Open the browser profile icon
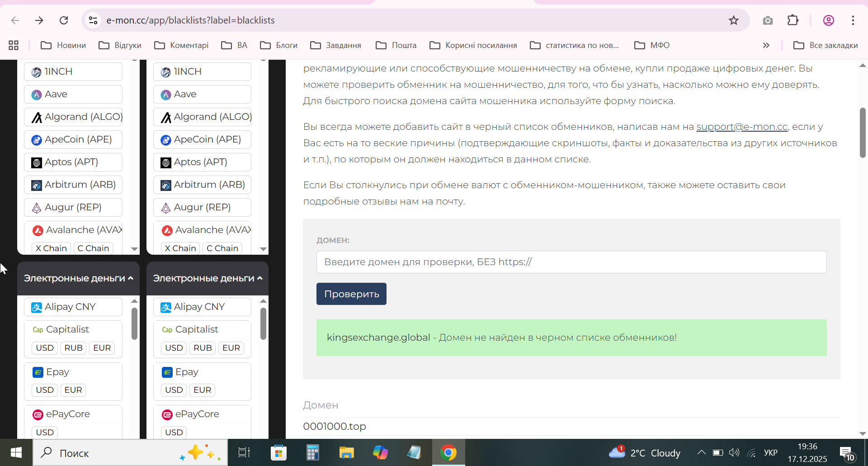Image resolution: width=868 pixels, height=466 pixels. 829,20
